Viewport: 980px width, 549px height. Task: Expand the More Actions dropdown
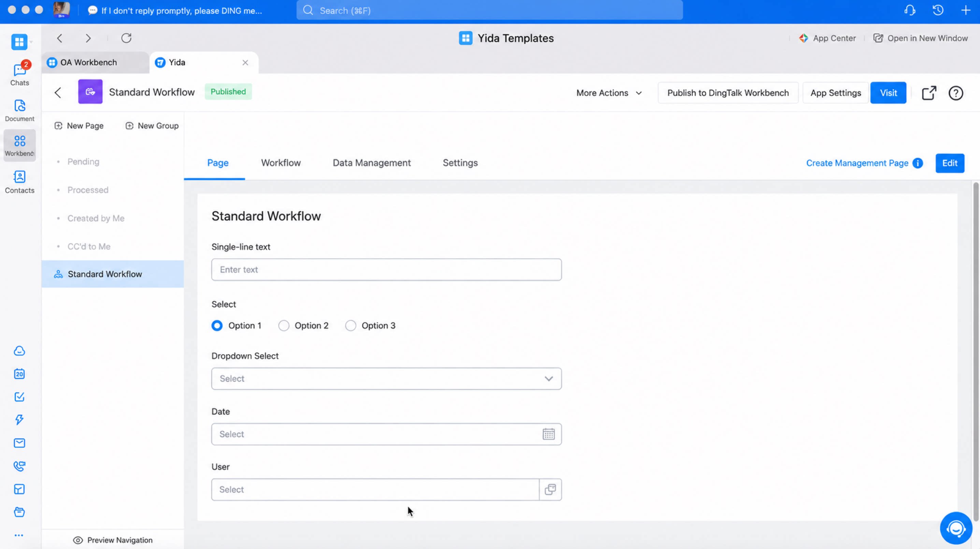(609, 93)
